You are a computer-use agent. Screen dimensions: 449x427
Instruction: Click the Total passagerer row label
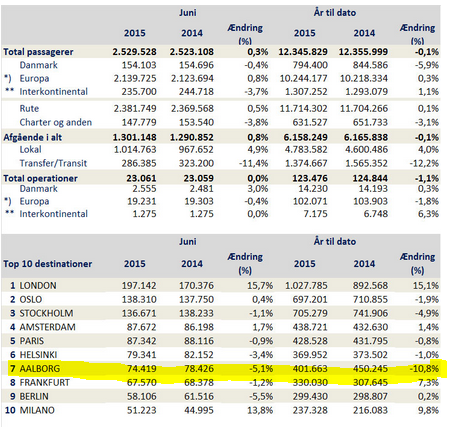pos(38,52)
